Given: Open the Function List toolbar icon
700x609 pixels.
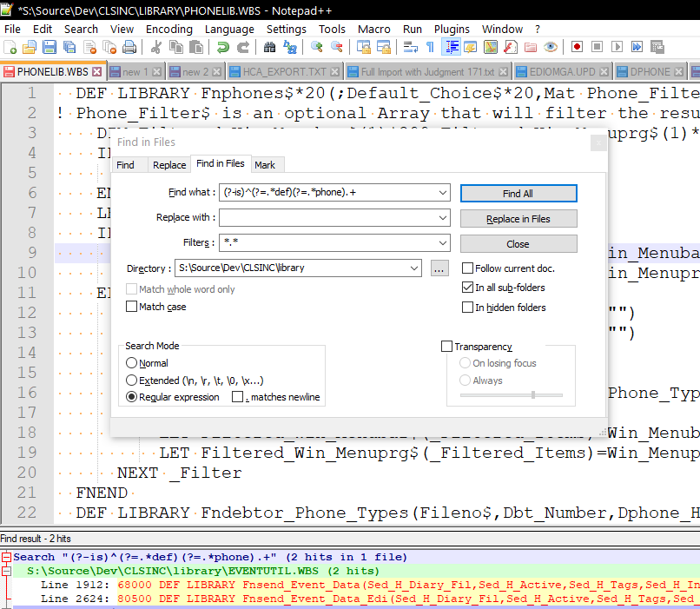Looking at the screenshot, I should pyautogui.click(x=511, y=47).
